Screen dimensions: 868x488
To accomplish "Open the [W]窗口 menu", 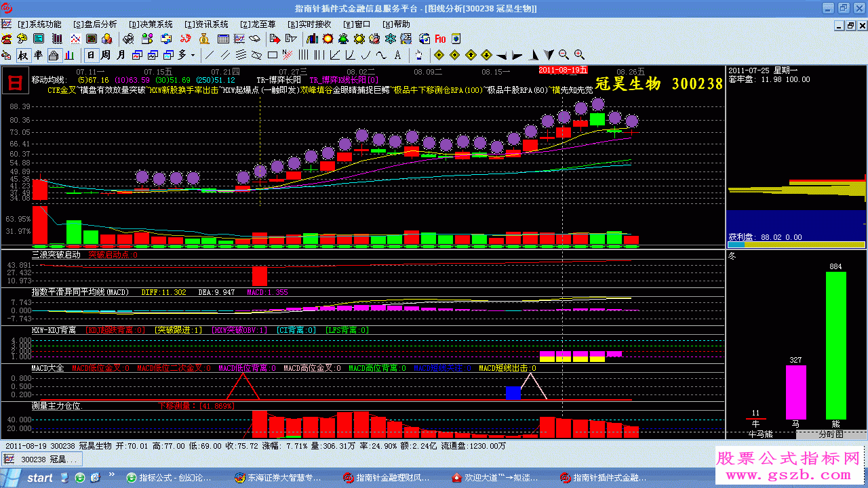I will coord(357,24).
